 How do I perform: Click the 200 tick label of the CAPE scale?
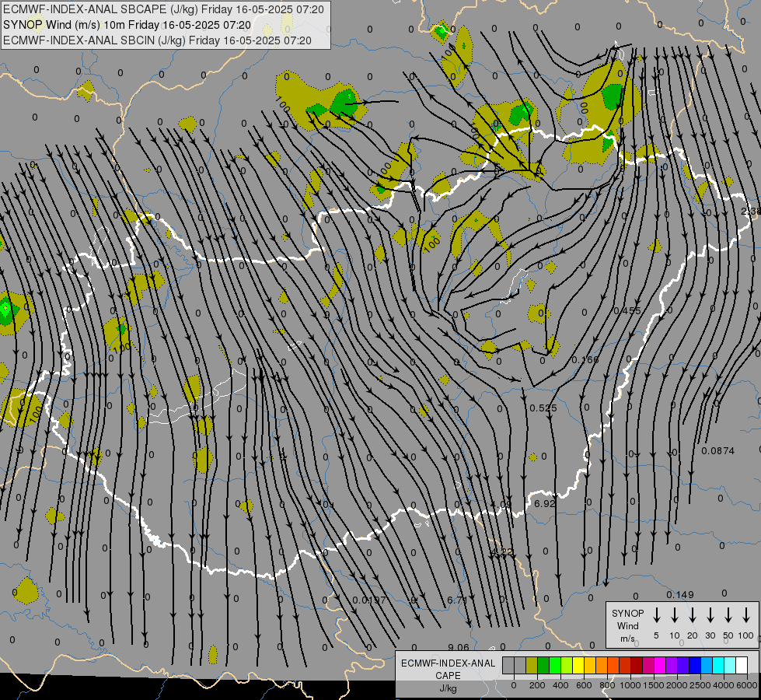tap(537, 685)
